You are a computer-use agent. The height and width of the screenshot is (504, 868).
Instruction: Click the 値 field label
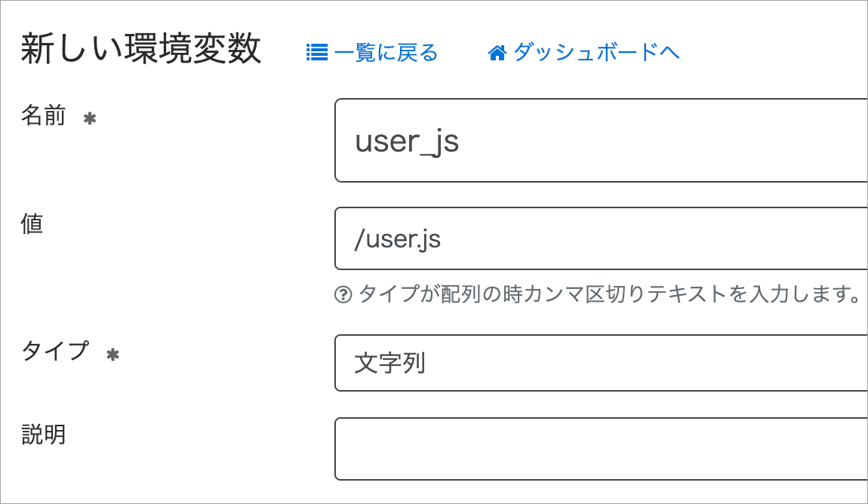pyautogui.click(x=32, y=224)
